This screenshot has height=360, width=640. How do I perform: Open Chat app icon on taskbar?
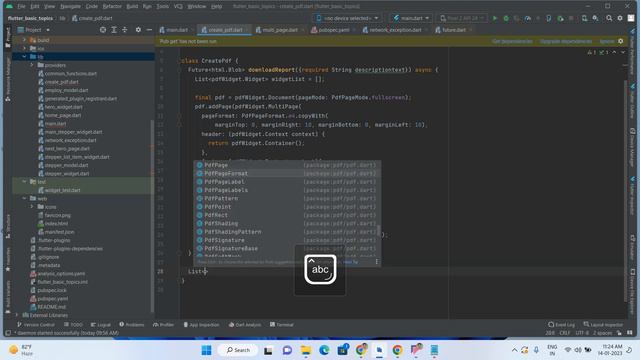tap(287, 350)
